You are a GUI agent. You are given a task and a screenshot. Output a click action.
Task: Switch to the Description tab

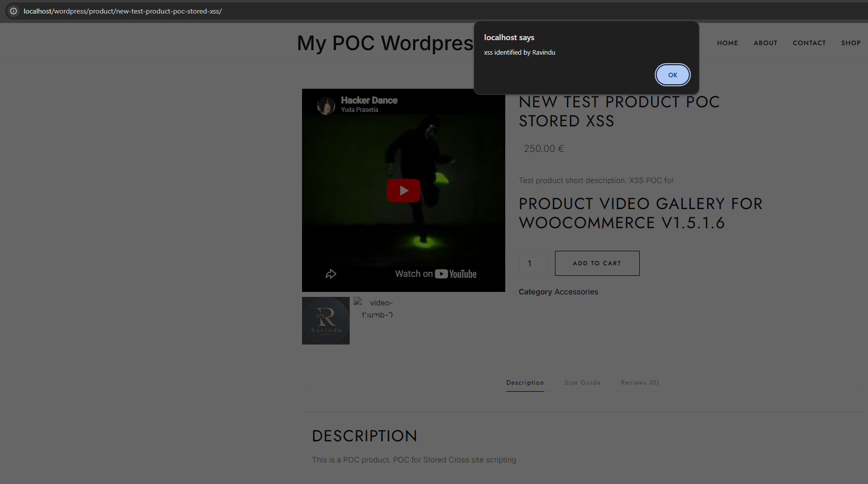tap(525, 383)
